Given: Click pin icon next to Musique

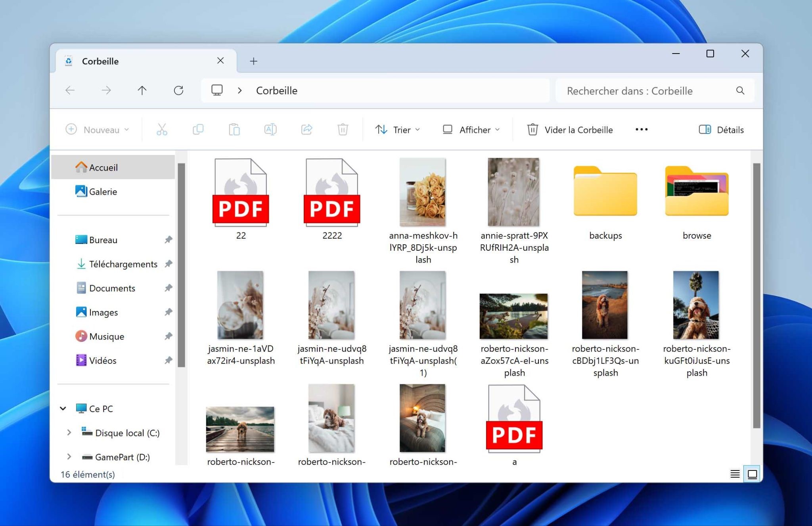Looking at the screenshot, I should [x=169, y=336].
